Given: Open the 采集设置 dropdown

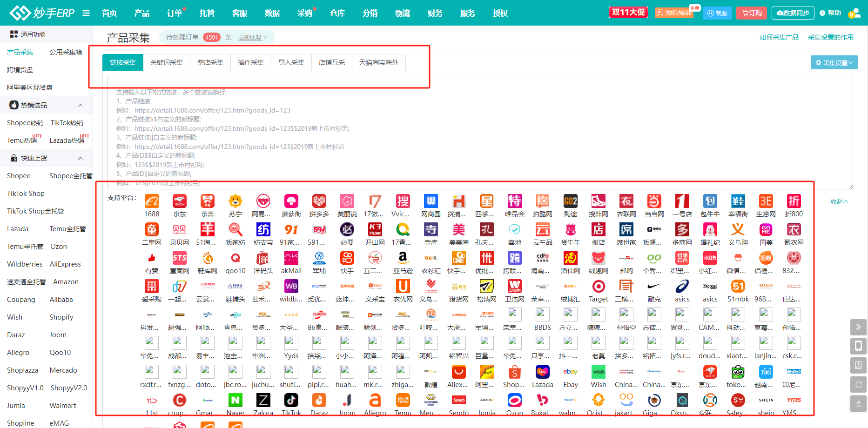Looking at the screenshot, I should (834, 63).
